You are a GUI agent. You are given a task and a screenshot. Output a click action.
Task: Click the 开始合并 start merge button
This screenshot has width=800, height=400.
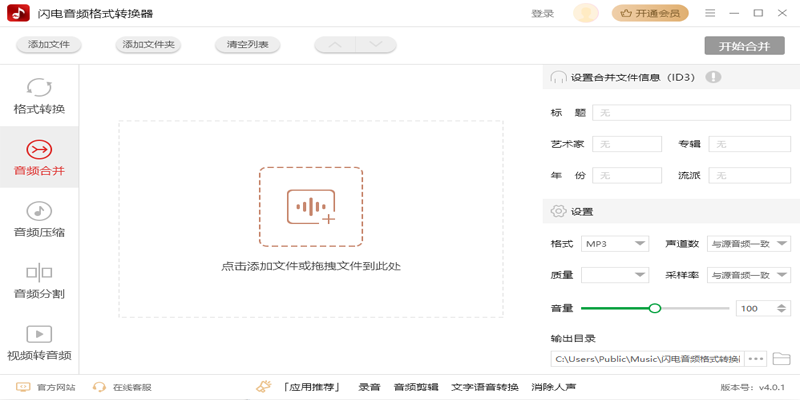[x=744, y=45]
